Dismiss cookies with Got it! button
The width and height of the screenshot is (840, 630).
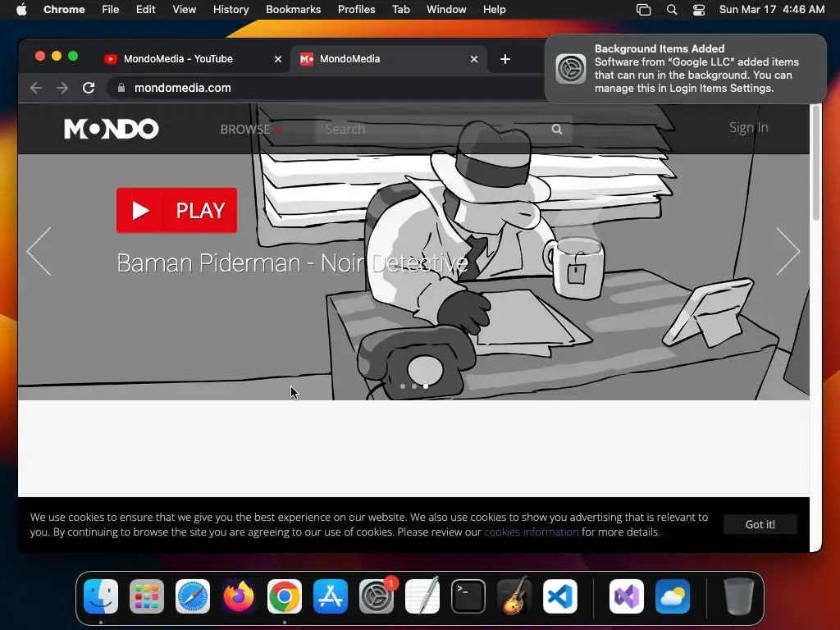click(760, 524)
